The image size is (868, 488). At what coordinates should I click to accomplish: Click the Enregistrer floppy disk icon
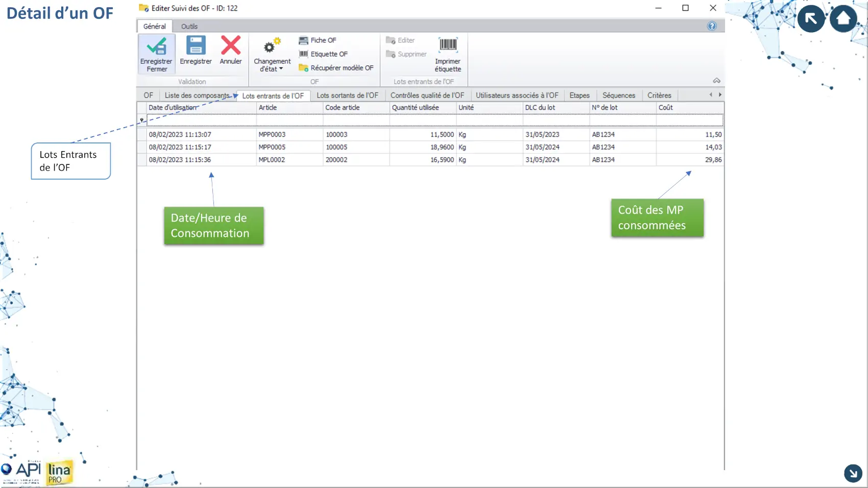pyautogui.click(x=196, y=45)
